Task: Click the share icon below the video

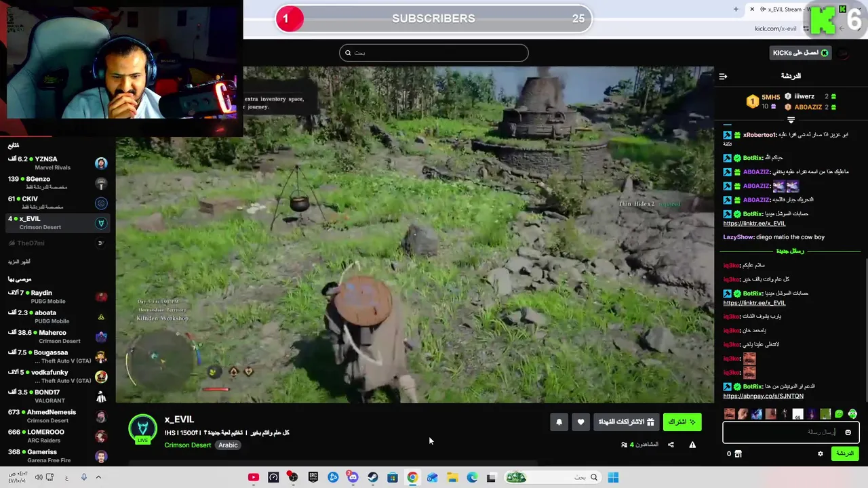Action: (x=671, y=445)
